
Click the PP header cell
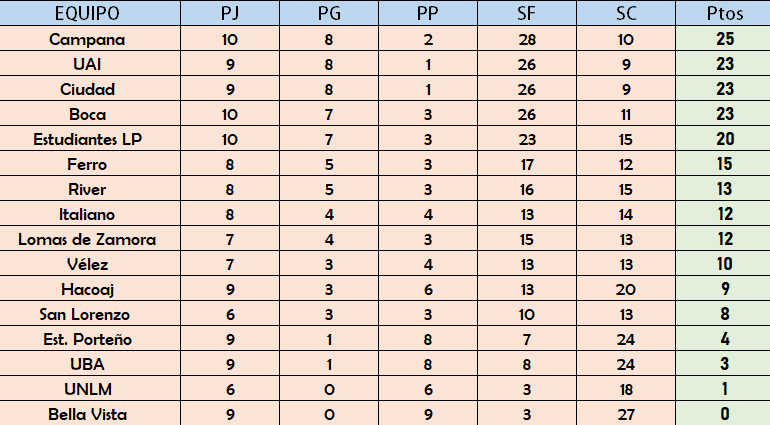(428, 13)
